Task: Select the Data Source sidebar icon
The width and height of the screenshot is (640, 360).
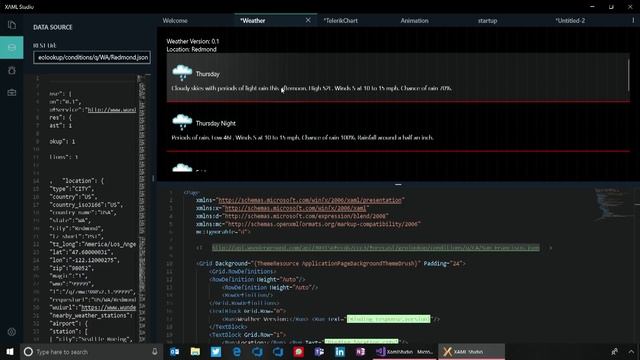Action: click(12, 48)
